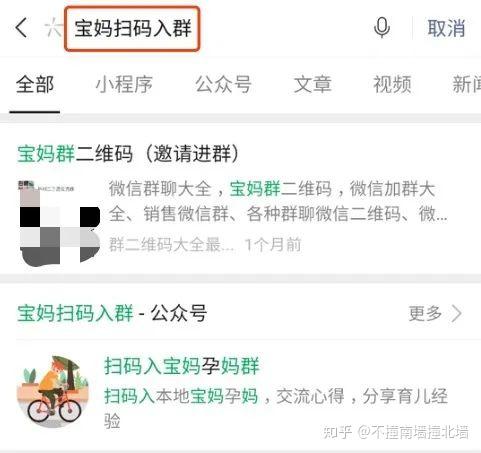Screen dimensions: 481x453
Task: Open the cyclist avatar of 扫码入宝妈孕妈群
Action: 53,392
